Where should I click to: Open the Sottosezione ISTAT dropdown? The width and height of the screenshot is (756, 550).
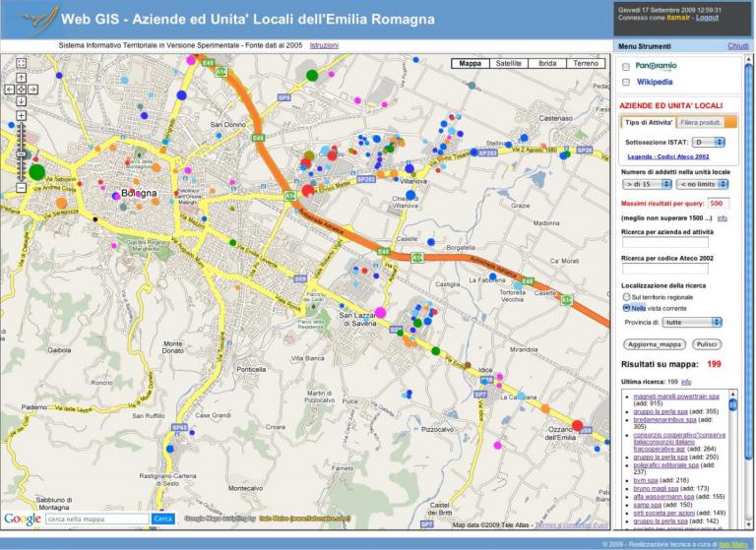click(x=709, y=143)
